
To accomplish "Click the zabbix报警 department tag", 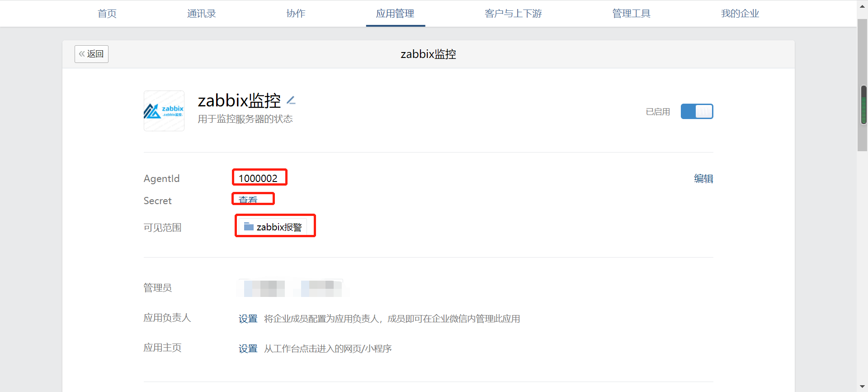I will [273, 227].
